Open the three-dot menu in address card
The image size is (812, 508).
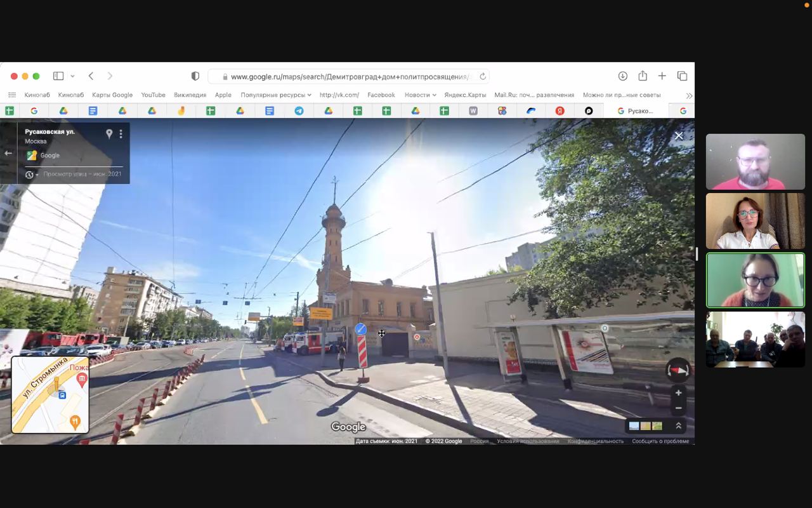pos(121,134)
